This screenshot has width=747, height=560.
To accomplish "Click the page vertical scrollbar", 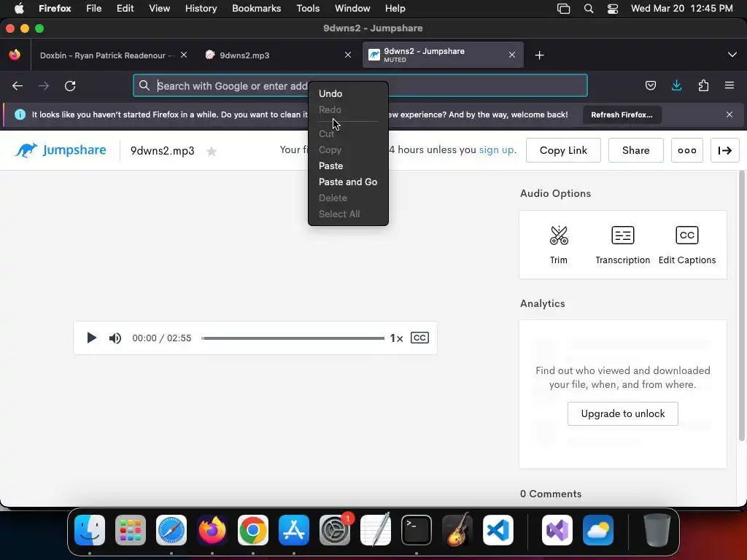I will [741, 306].
